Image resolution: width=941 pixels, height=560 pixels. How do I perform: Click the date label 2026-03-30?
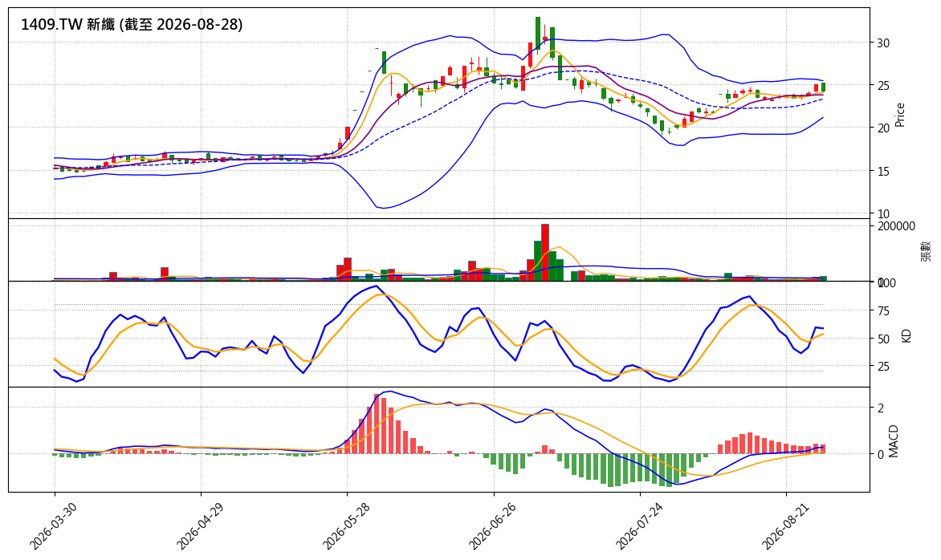click(54, 526)
